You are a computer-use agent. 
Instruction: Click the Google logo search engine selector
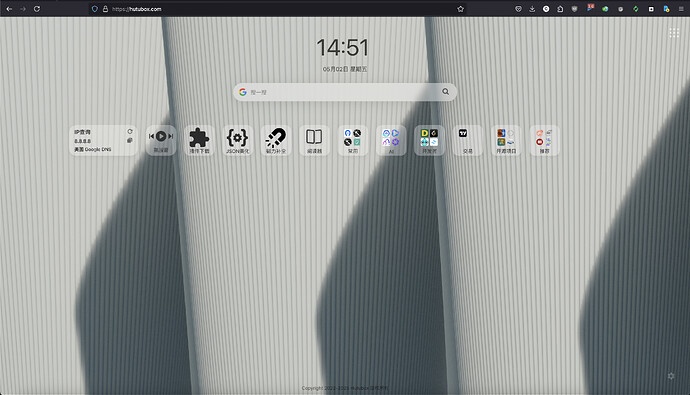[x=242, y=92]
